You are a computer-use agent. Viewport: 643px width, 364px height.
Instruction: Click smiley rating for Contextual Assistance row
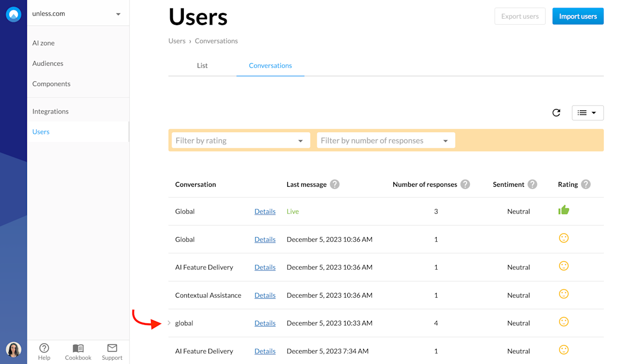click(x=564, y=294)
